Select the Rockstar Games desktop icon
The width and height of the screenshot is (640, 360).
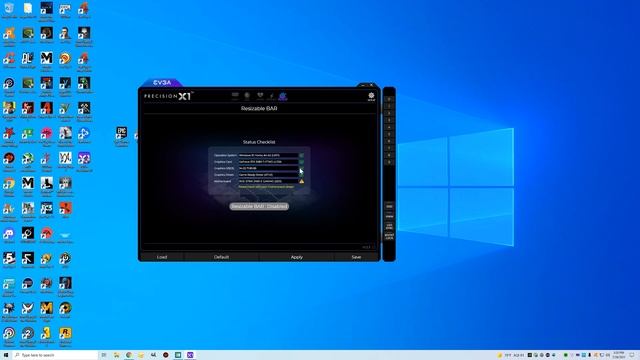[x=65, y=337]
